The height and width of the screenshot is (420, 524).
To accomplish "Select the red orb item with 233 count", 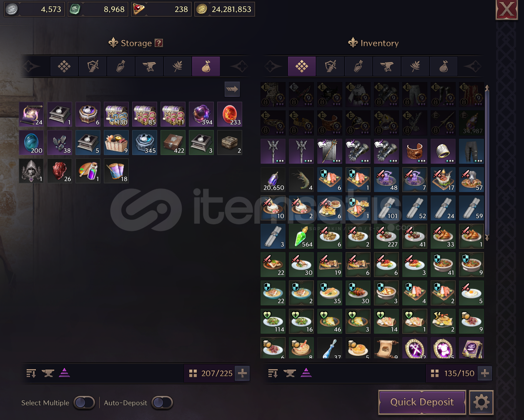I will (x=230, y=114).
